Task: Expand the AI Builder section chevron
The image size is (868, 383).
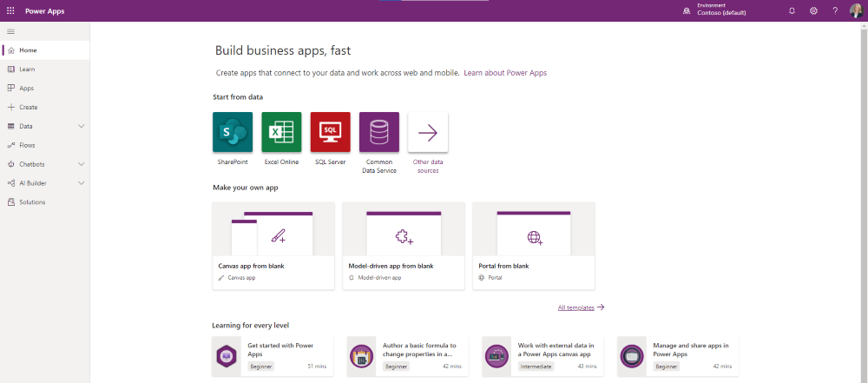Action: tap(82, 183)
